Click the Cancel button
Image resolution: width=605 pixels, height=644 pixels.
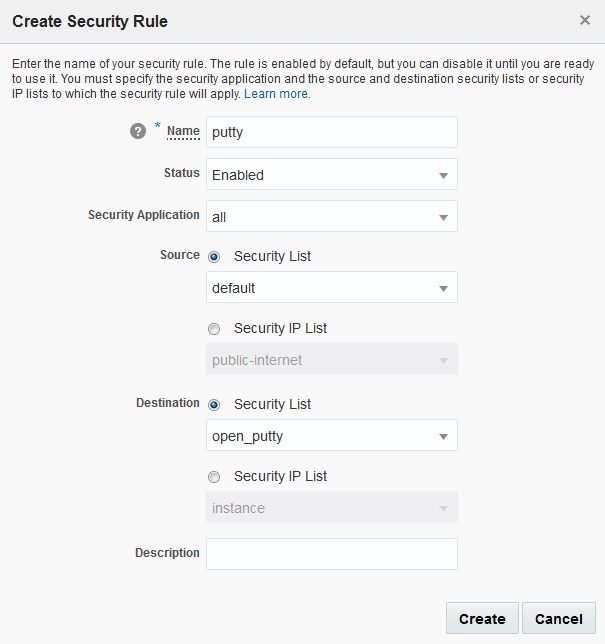[559, 619]
